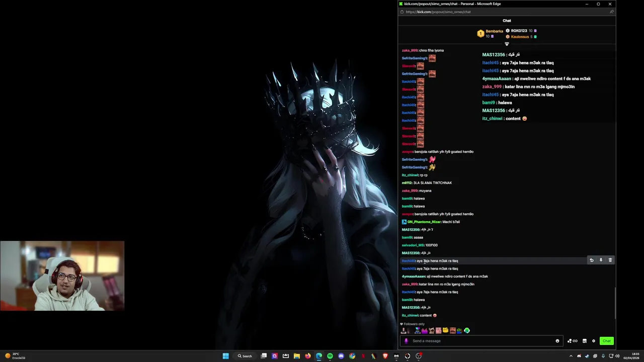644x362 pixels.
Task: Insert the Pepe frog quick emote
Action: [459, 330]
